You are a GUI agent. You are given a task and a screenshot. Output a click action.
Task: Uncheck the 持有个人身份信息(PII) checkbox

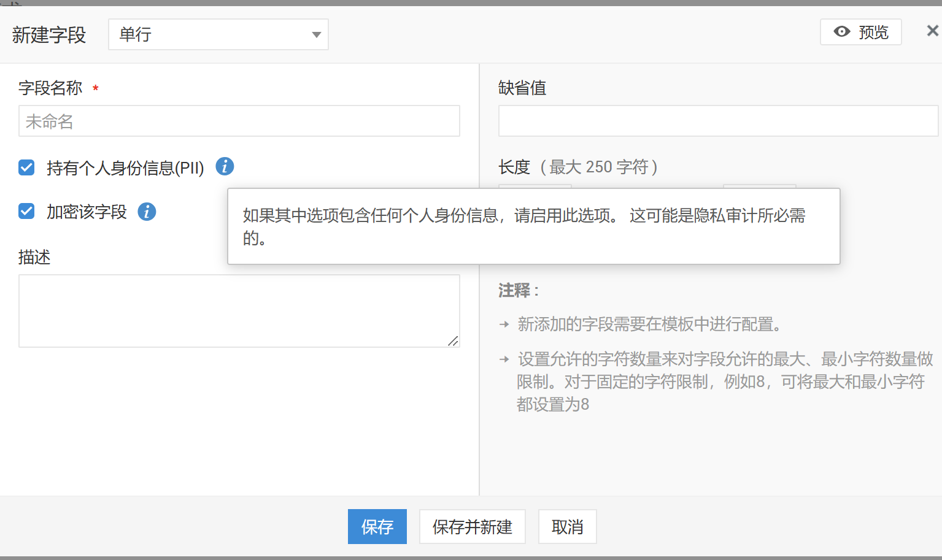pos(26,167)
